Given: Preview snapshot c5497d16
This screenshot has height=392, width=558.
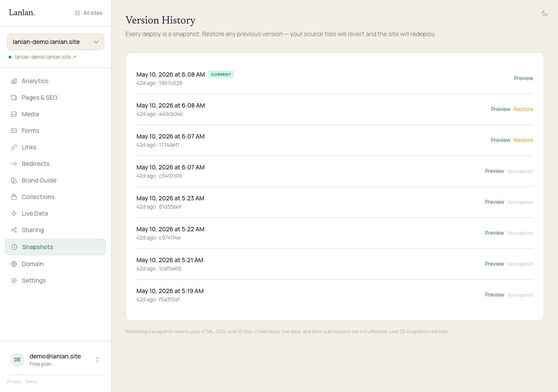Looking at the screenshot, I should pyautogui.click(x=494, y=171).
